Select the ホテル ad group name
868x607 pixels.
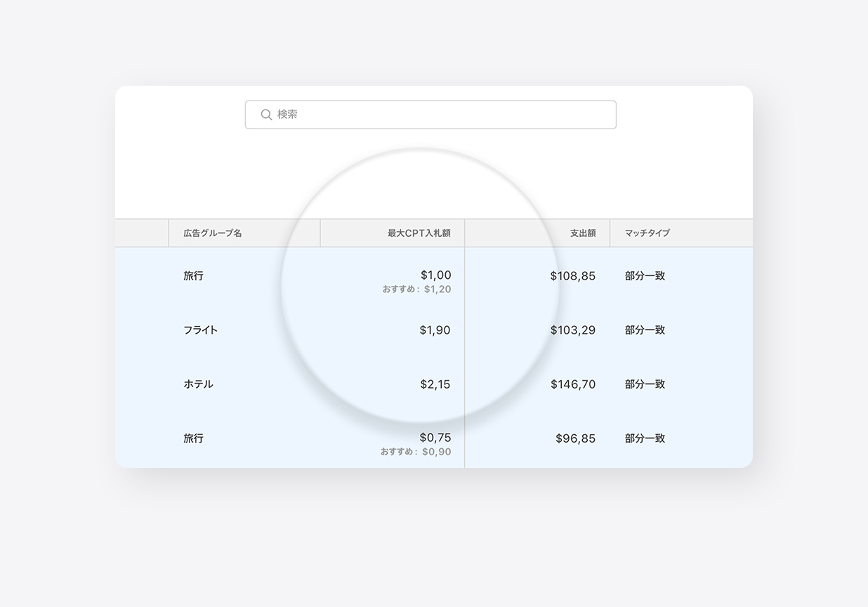tap(198, 384)
